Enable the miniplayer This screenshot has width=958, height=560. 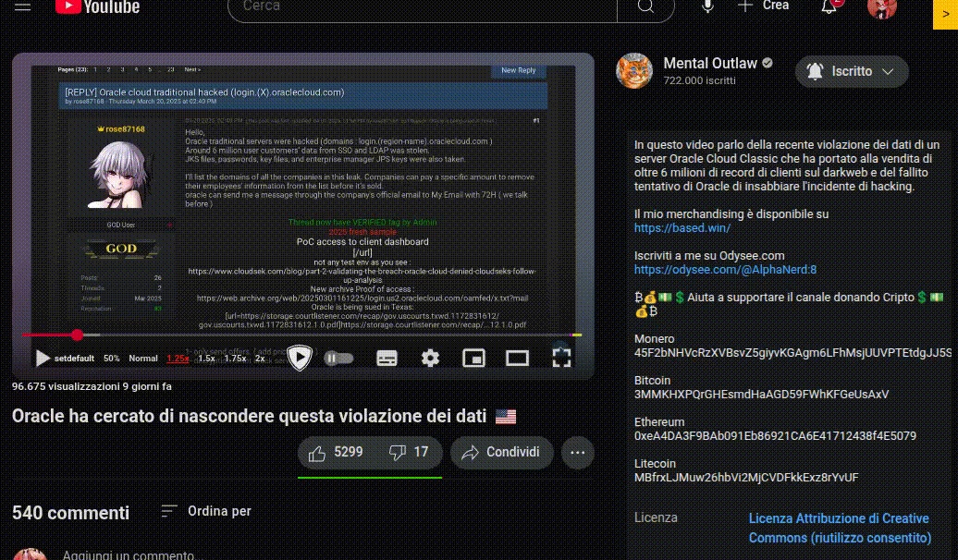(x=473, y=359)
